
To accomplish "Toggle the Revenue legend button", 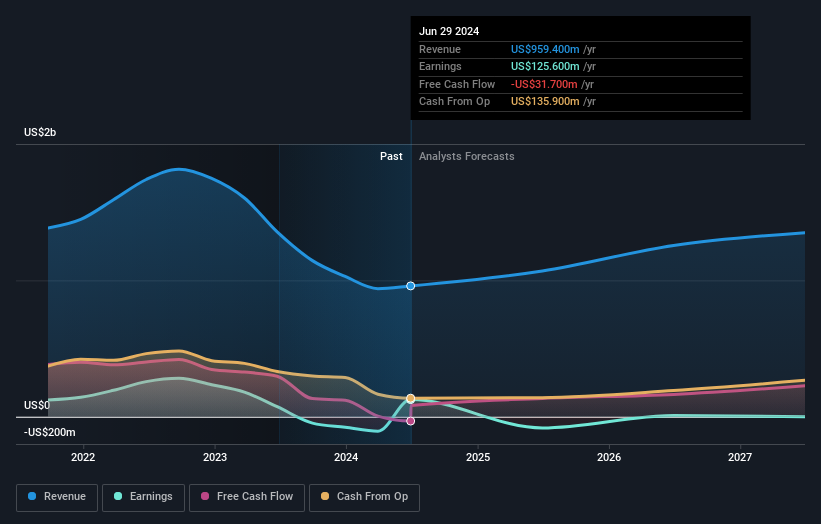I will (57, 497).
